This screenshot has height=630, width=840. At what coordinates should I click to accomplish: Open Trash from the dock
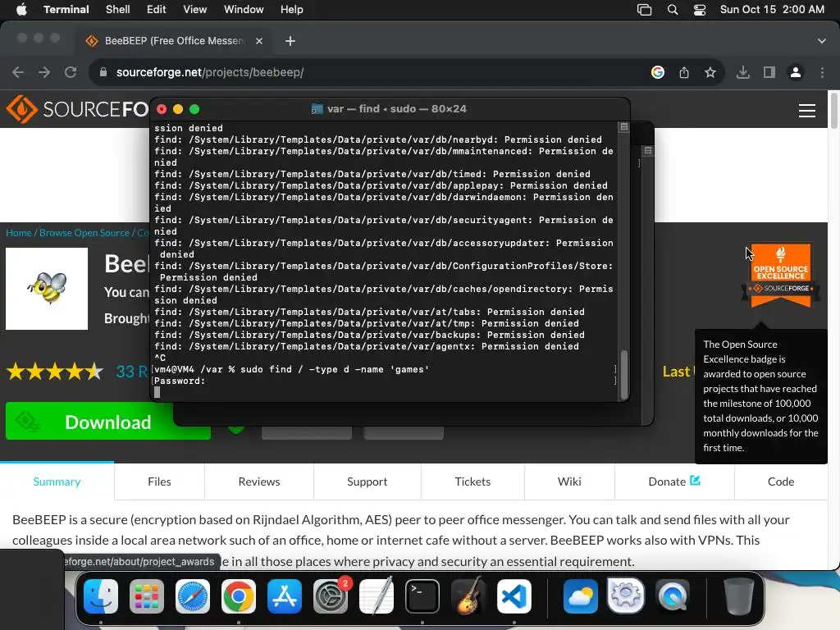(739, 596)
